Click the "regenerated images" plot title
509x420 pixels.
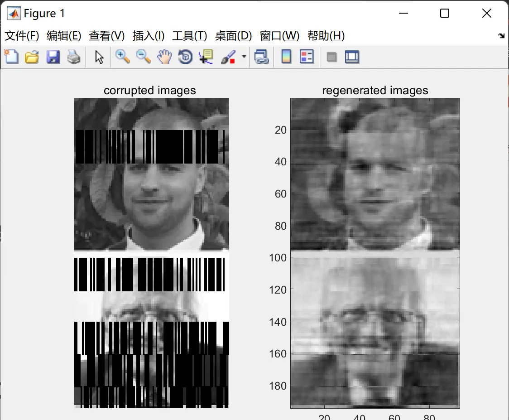click(x=375, y=90)
